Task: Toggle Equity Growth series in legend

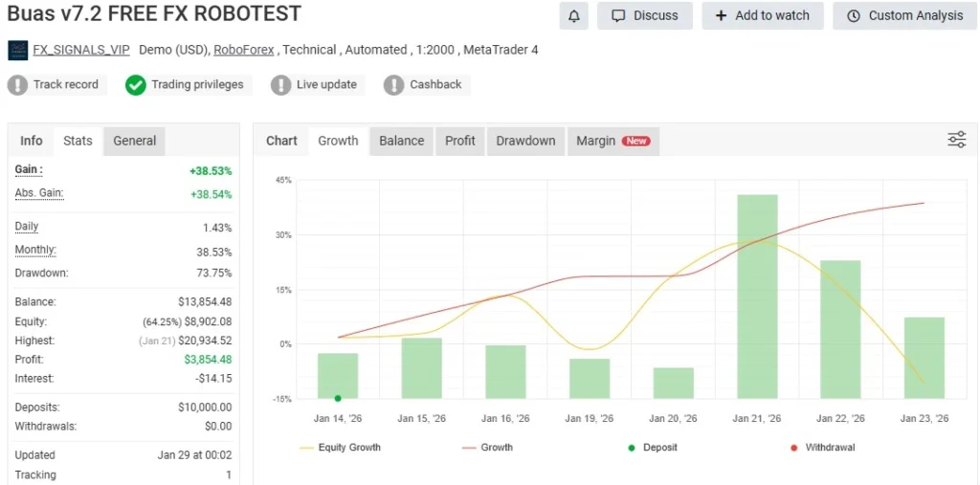Action: (x=339, y=448)
